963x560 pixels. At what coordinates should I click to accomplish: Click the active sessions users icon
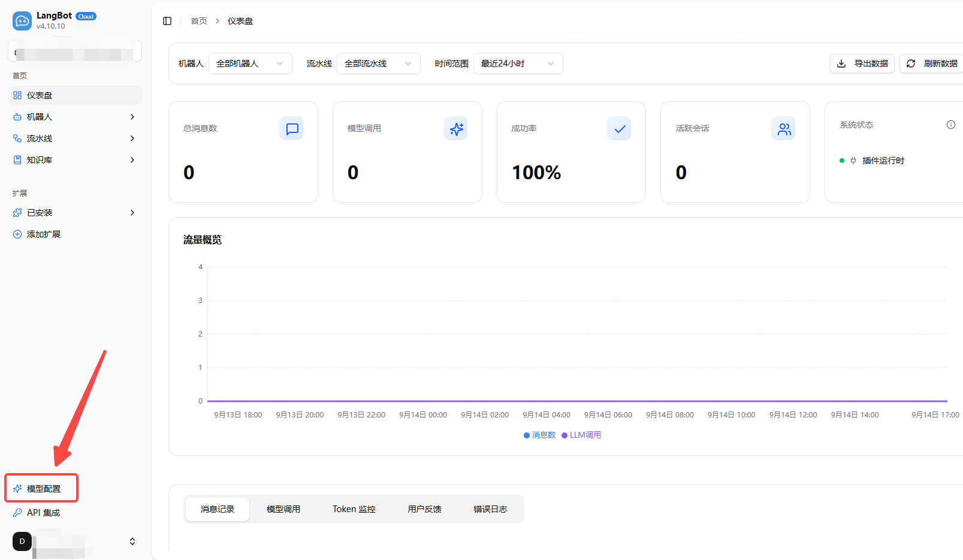(x=784, y=128)
